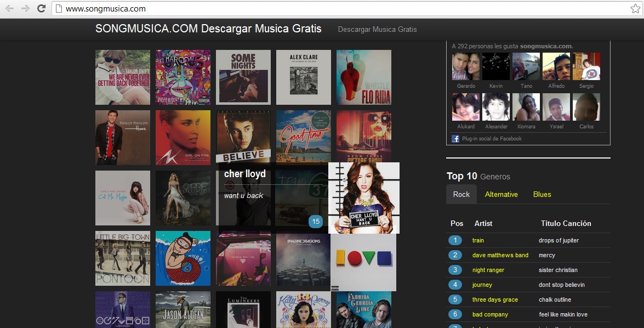Open the Phillip Phillips Home cover
This screenshot has width=644, height=328.
(x=123, y=138)
